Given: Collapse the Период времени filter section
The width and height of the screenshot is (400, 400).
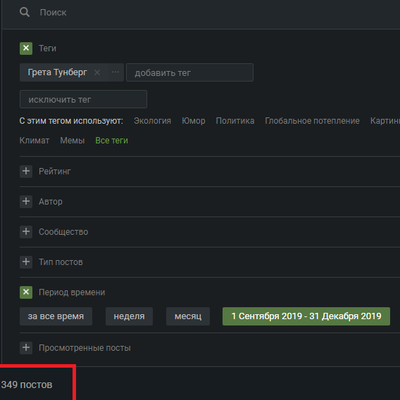Looking at the screenshot, I should pos(26,292).
